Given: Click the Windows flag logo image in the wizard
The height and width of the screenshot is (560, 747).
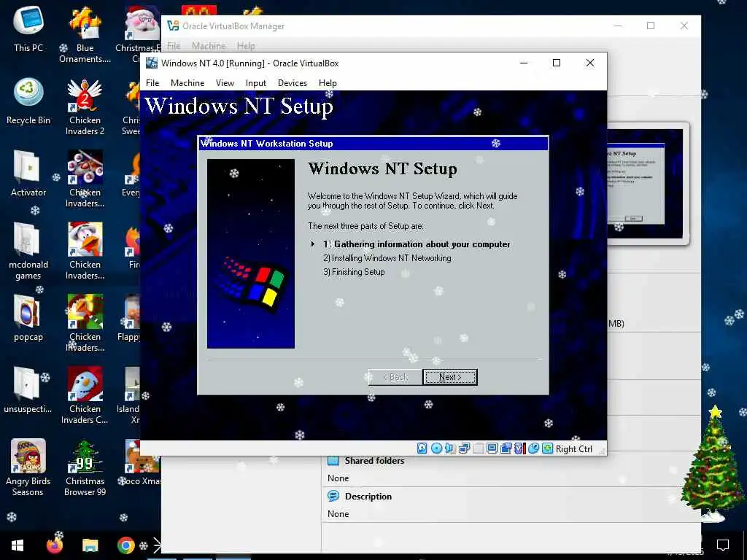Looking at the screenshot, I should [251, 253].
